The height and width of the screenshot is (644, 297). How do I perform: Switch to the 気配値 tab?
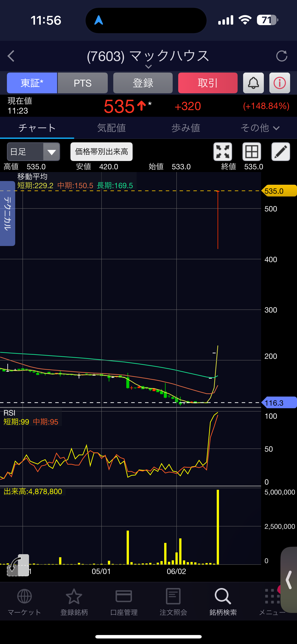pyautogui.click(x=111, y=128)
